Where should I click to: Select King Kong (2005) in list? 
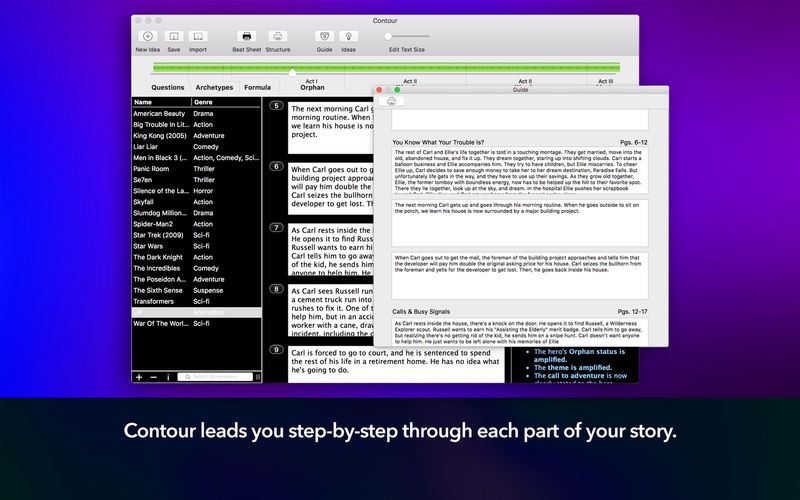tap(196, 136)
